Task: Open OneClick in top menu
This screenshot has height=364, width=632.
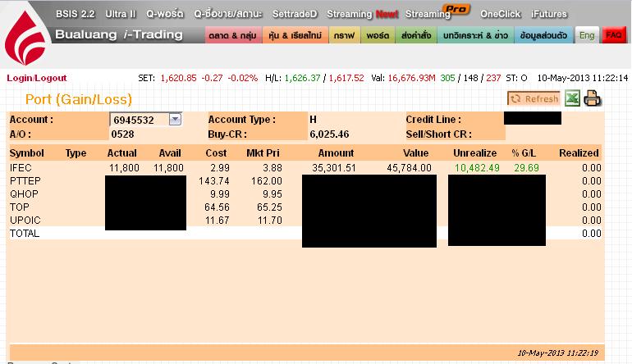Action: (501, 14)
